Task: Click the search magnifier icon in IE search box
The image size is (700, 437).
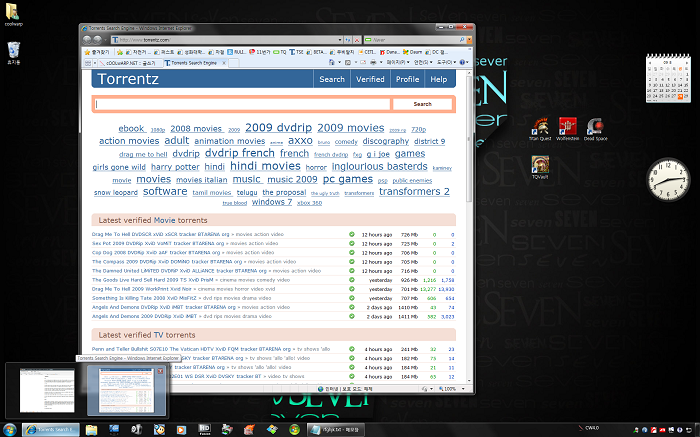Action: click(x=462, y=40)
